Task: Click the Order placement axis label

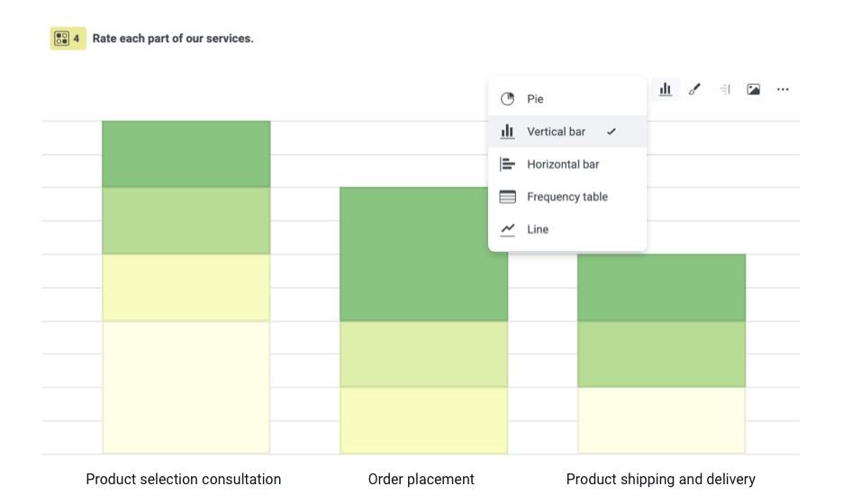Action: pyautogui.click(x=421, y=479)
